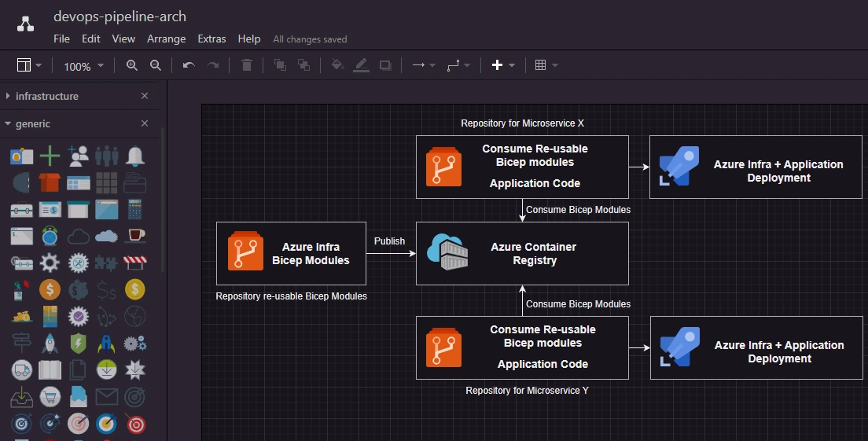
Task: Click the shape library panel scrollbar
Action: click(163, 199)
